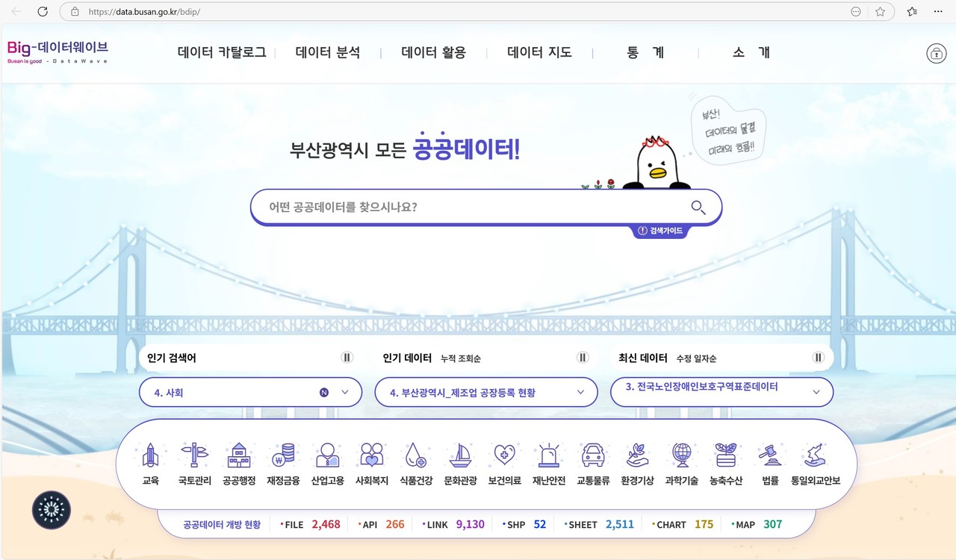Click the 검색가이드 button
The image size is (956, 560).
tap(660, 231)
